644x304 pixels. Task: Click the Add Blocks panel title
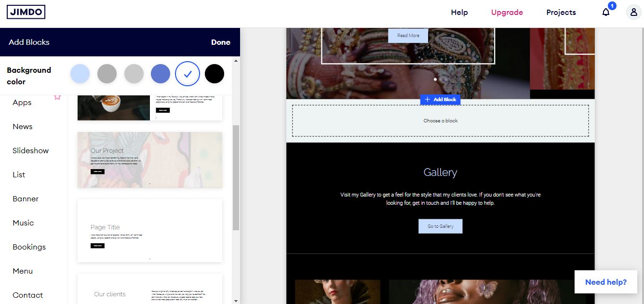[29, 42]
